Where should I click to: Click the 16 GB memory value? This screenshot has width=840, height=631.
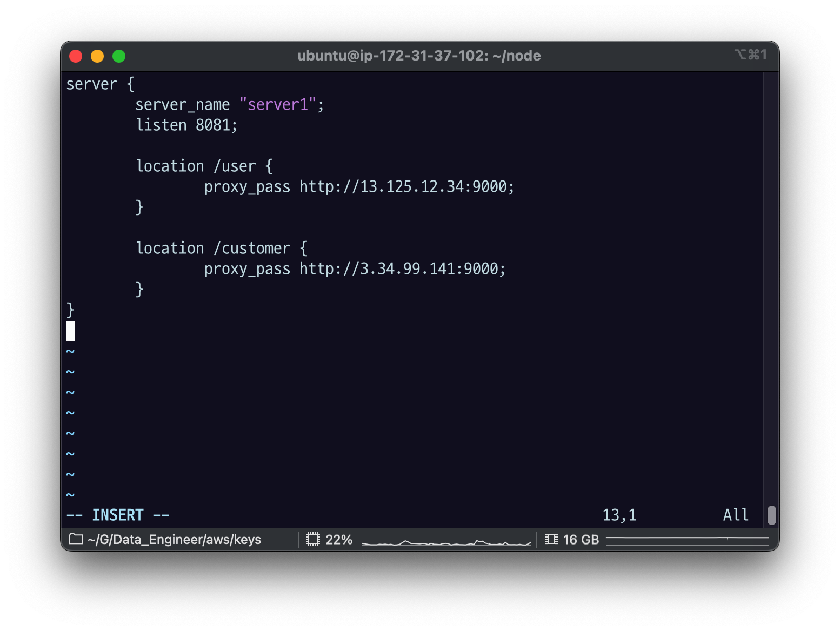581,540
